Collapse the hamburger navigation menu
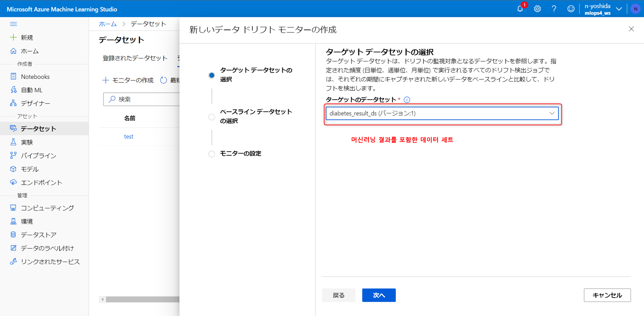This screenshot has height=316, width=644. tap(13, 24)
